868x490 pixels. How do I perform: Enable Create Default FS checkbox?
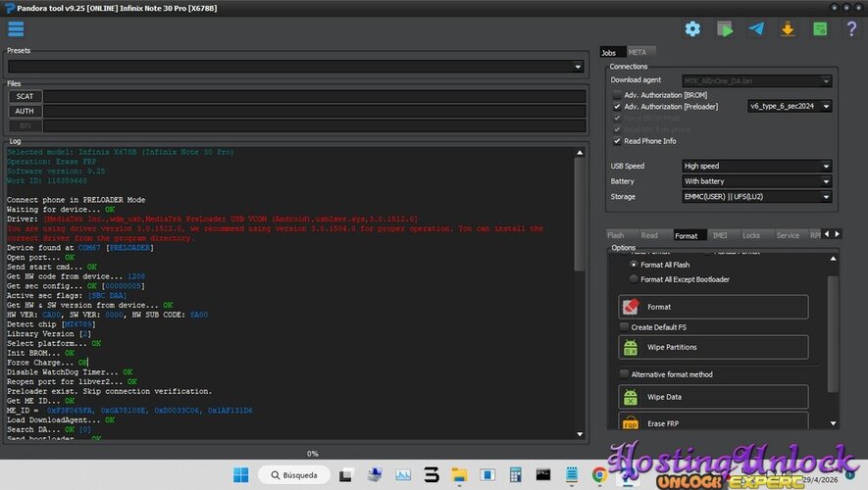tap(625, 327)
